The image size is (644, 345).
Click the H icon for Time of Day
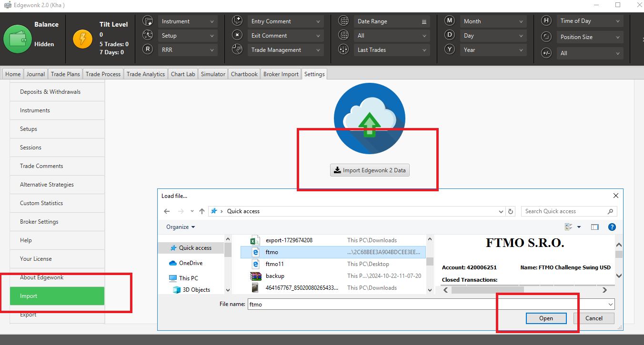tap(547, 21)
